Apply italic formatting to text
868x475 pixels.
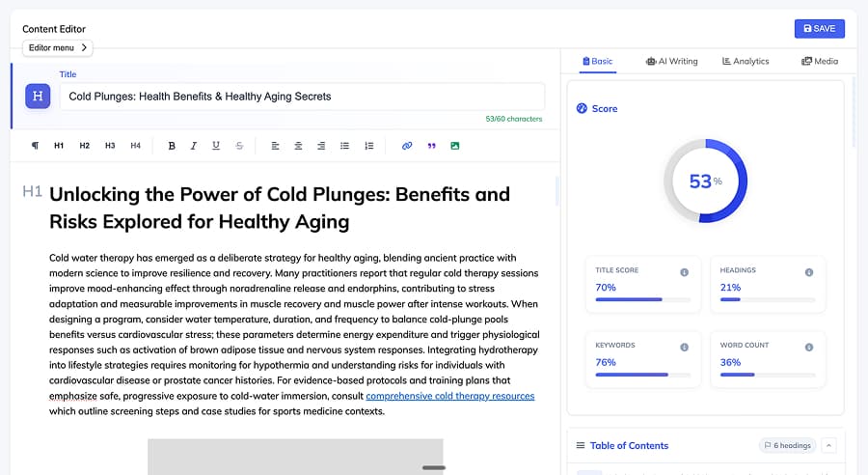coord(194,146)
